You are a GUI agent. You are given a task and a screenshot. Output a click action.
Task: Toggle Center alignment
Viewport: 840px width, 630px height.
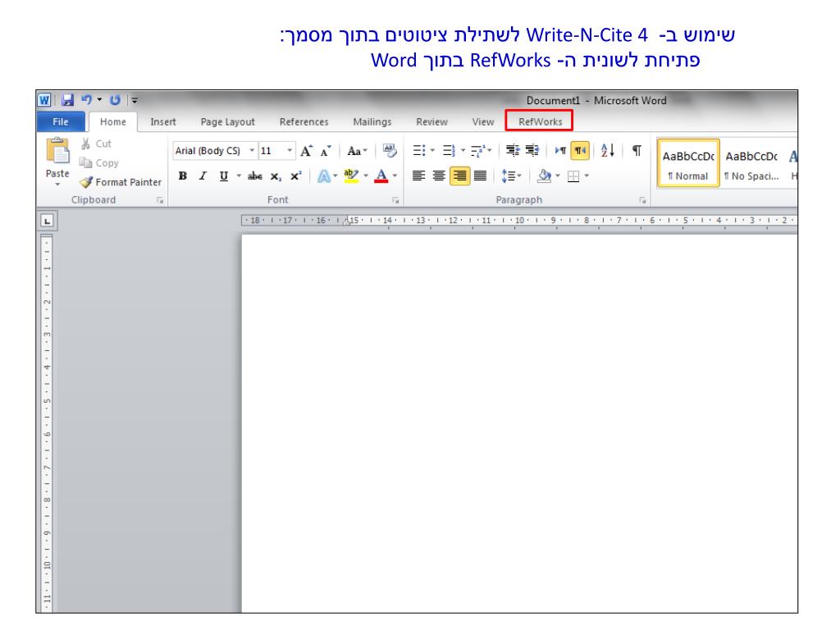[439, 176]
